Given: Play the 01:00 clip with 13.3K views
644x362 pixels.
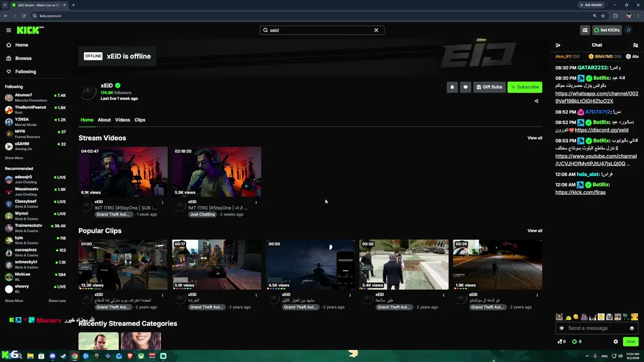Looking at the screenshot, I should [x=123, y=264].
